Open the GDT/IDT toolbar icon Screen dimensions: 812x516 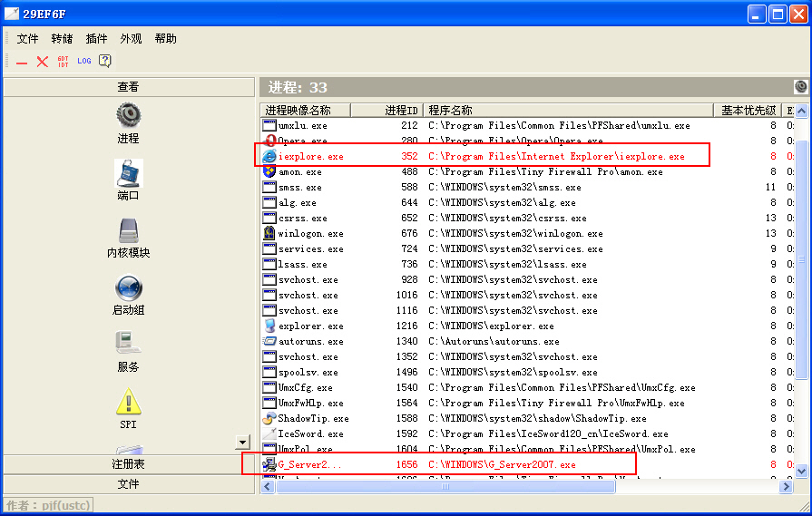[64, 62]
